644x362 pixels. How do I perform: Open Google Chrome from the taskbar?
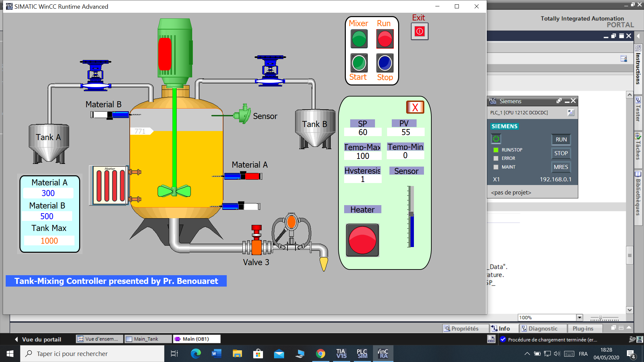(x=320, y=354)
